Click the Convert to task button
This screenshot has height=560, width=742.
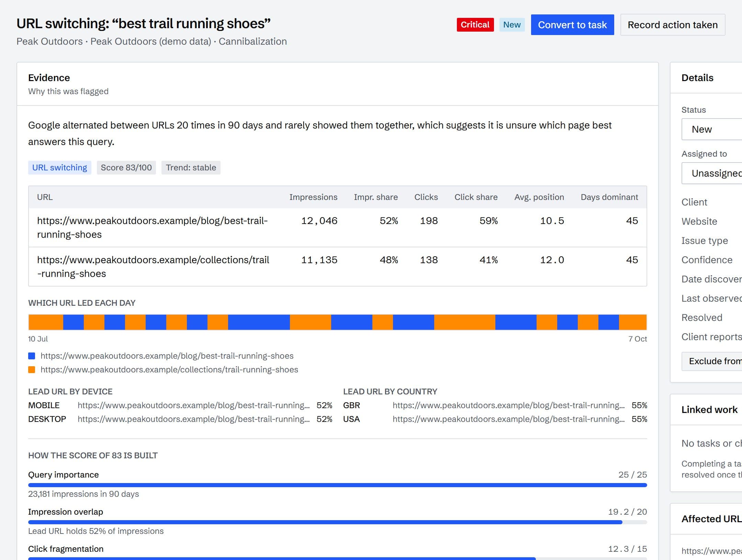572,25
